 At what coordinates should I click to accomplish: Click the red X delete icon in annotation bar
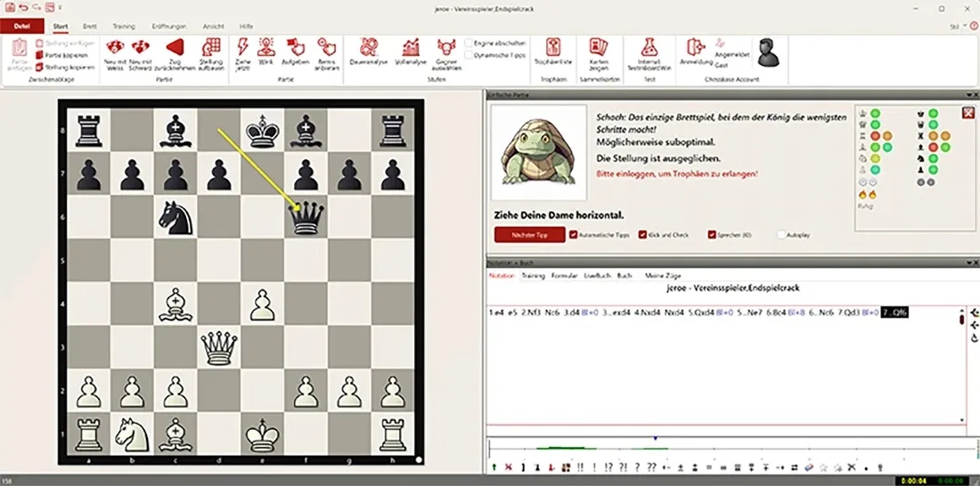508,466
